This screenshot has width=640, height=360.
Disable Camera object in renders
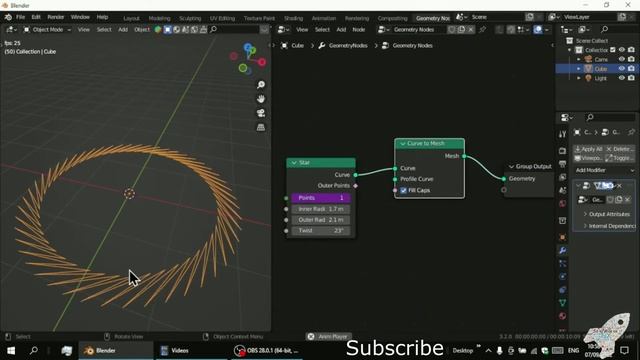tap(631, 59)
